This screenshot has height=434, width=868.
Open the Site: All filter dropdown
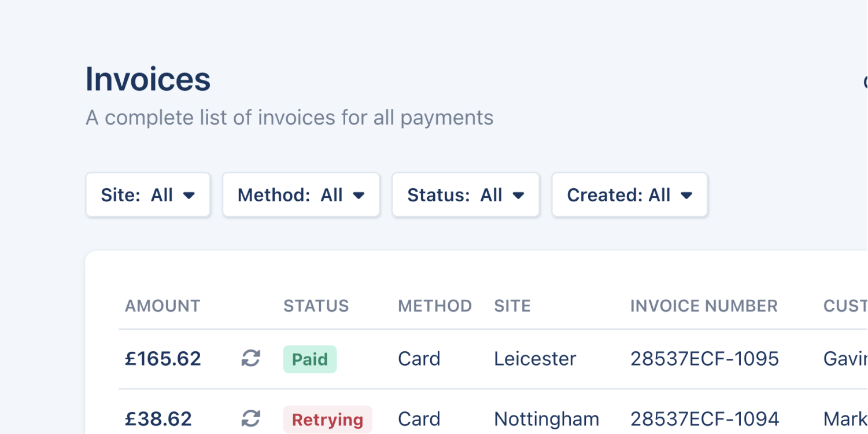[x=148, y=195]
